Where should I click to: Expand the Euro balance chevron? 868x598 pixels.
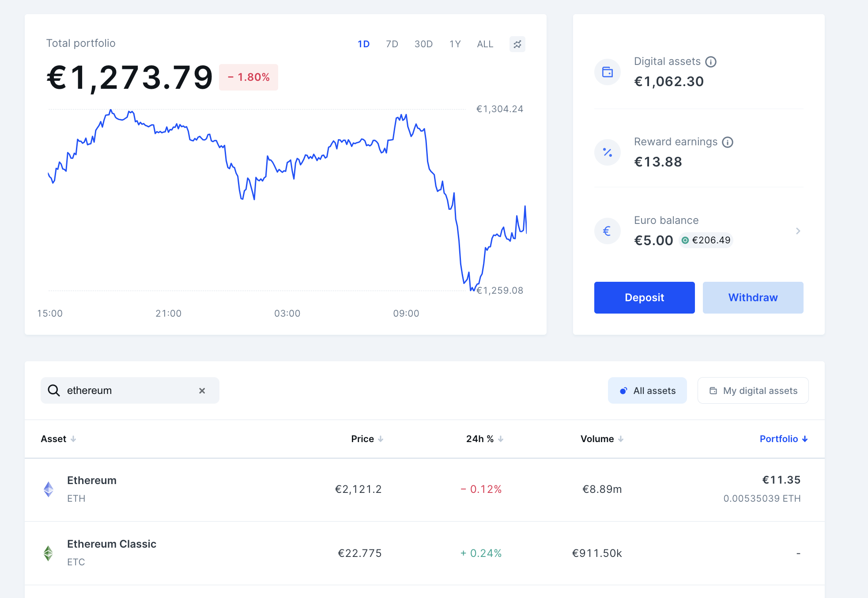click(x=798, y=231)
